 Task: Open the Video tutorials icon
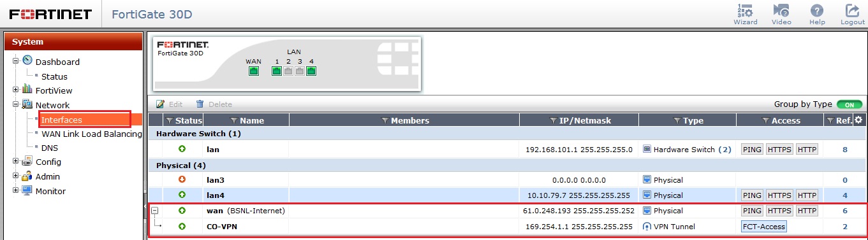(781, 14)
